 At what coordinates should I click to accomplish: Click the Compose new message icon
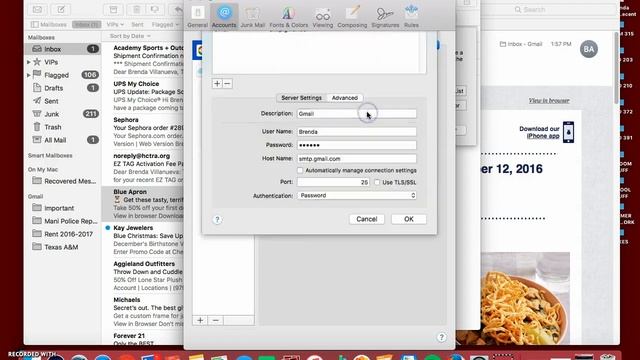tap(61, 9)
